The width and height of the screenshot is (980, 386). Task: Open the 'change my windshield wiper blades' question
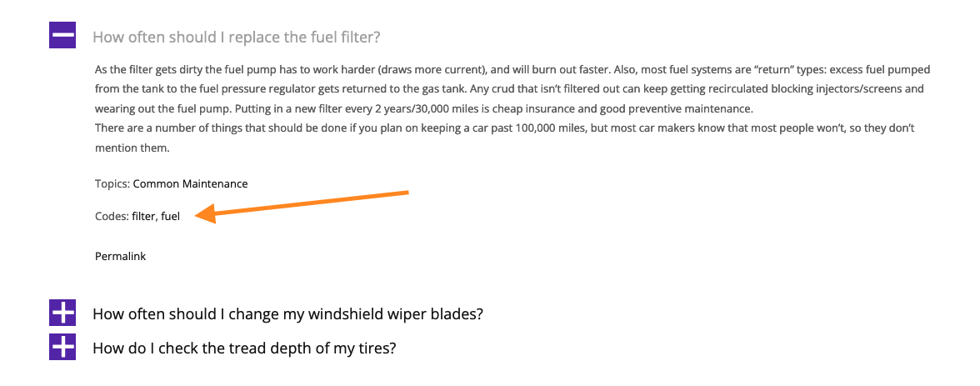coord(288,313)
